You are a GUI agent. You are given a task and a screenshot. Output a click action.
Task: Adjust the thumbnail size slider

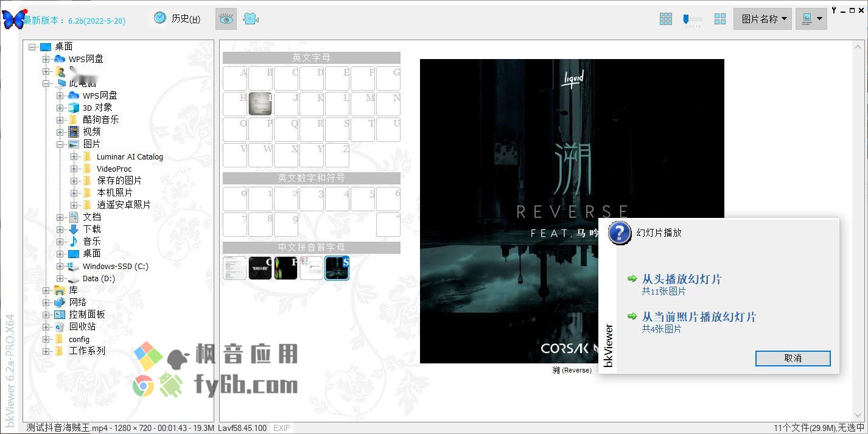[x=693, y=19]
